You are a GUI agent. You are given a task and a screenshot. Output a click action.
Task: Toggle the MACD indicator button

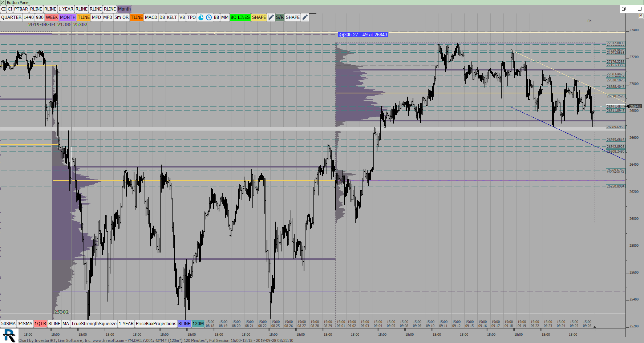point(151,17)
